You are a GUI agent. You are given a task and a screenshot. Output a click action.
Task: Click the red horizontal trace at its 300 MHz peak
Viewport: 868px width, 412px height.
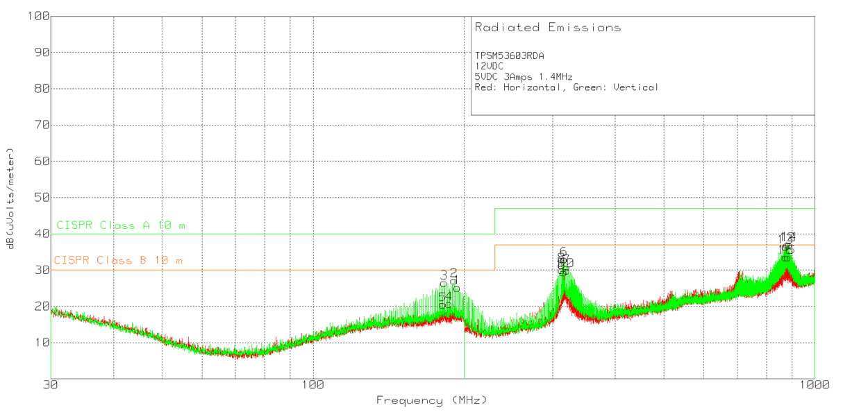[x=564, y=294]
